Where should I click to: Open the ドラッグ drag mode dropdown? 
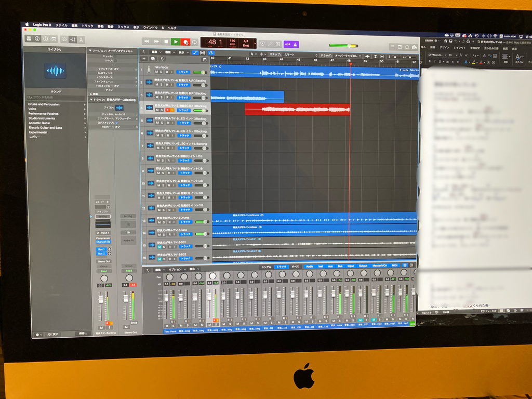tap(348, 56)
